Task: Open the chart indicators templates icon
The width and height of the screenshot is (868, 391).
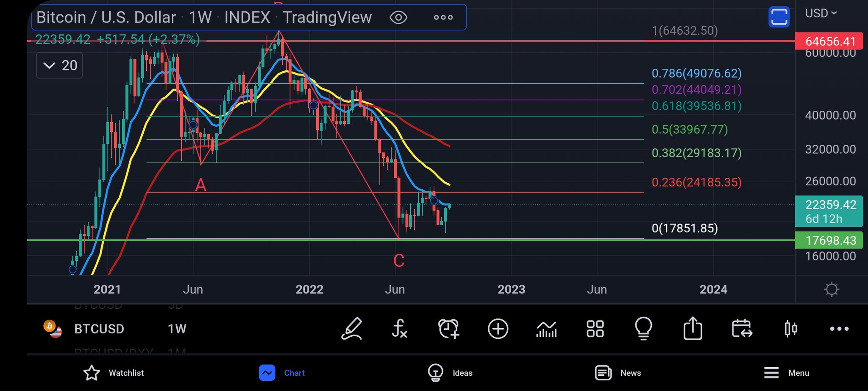Action: 546,329
